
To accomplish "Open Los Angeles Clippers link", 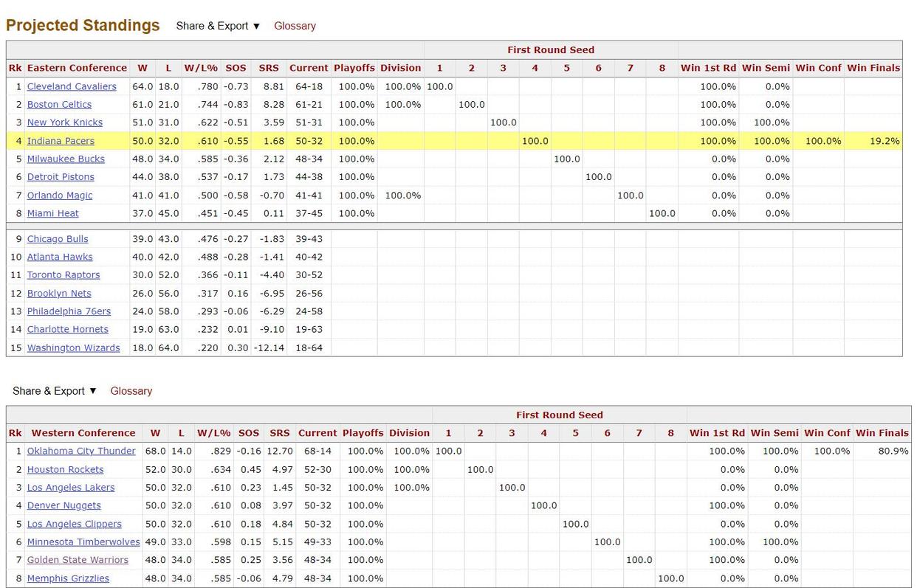I will pyautogui.click(x=75, y=524).
